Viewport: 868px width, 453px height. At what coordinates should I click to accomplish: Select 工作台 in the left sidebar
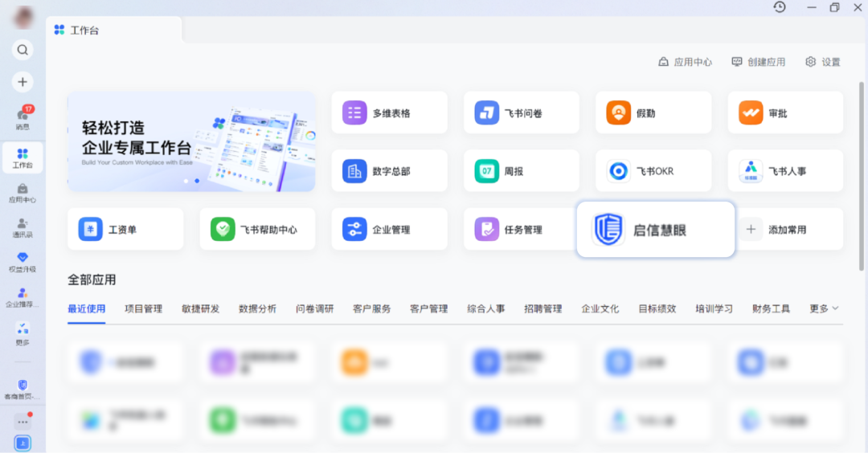click(23, 158)
